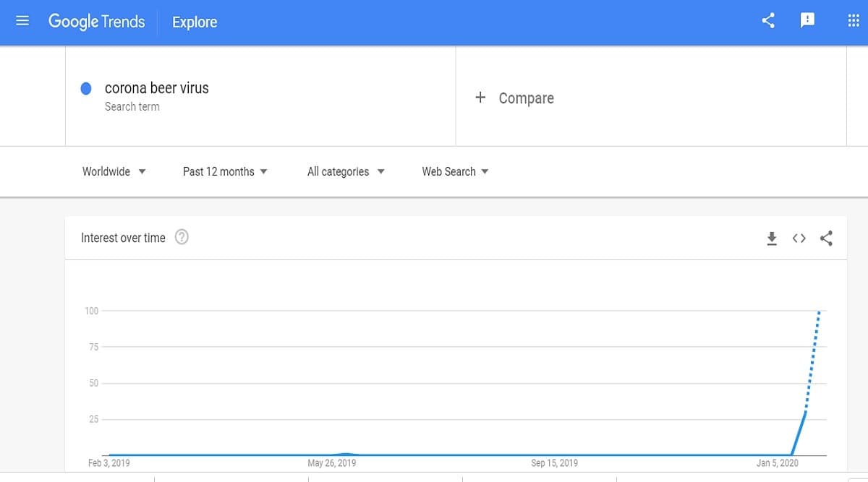Image resolution: width=868 pixels, height=482 pixels.
Task: Open the Worldwide region dropdown
Action: (x=114, y=171)
